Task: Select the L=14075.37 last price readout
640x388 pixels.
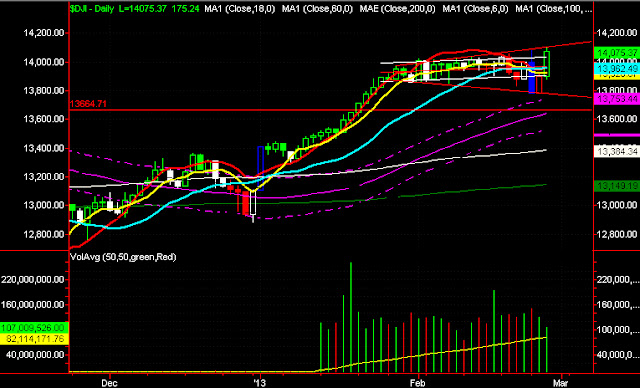Action: point(142,9)
